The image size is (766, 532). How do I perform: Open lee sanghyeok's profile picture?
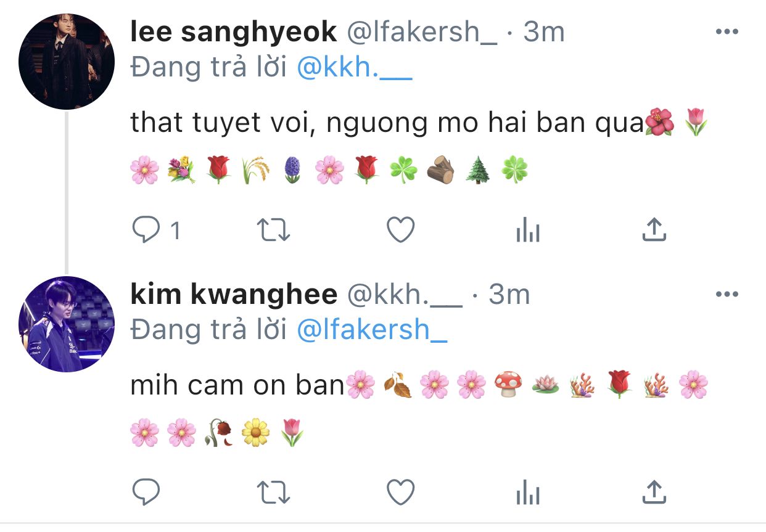pyautogui.click(x=67, y=62)
